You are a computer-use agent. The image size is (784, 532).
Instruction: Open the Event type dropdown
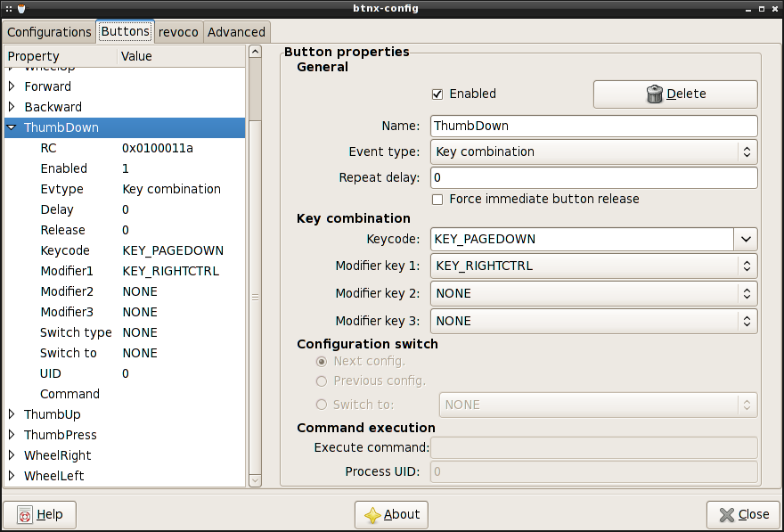(594, 152)
